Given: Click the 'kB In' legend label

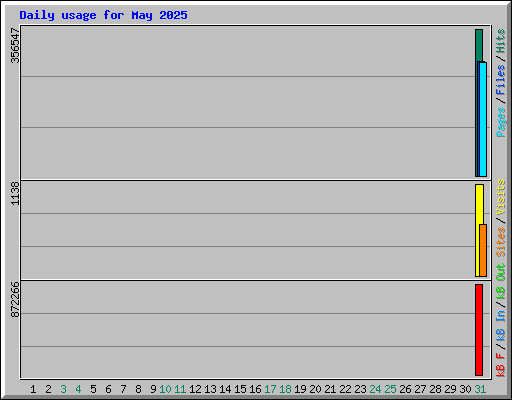Looking at the screenshot, I should click(x=501, y=326).
